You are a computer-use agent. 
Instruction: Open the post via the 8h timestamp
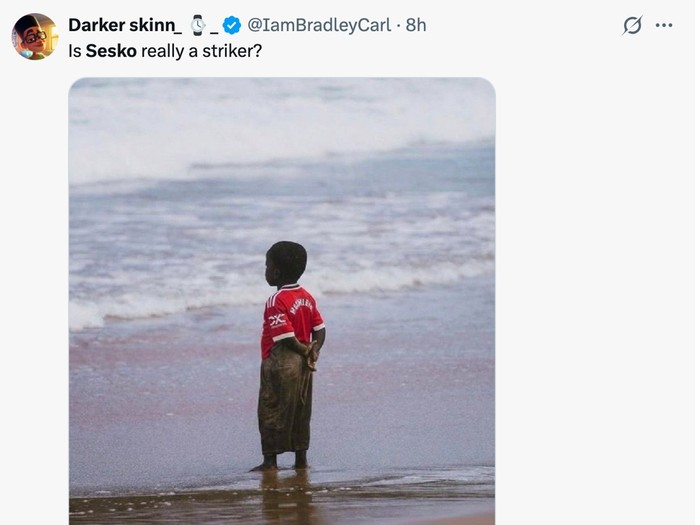[x=416, y=25]
